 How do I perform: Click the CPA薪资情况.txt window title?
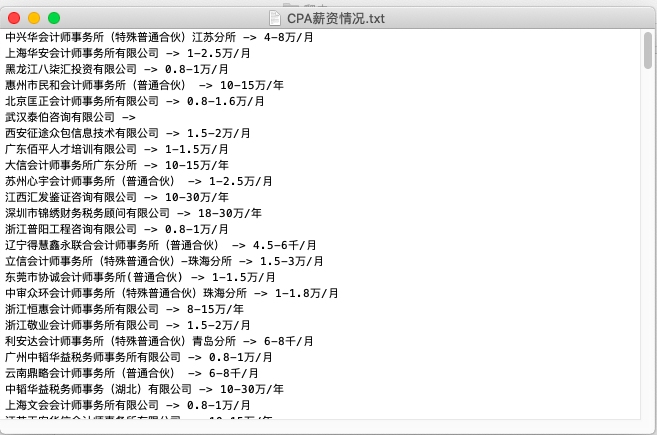click(x=336, y=18)
